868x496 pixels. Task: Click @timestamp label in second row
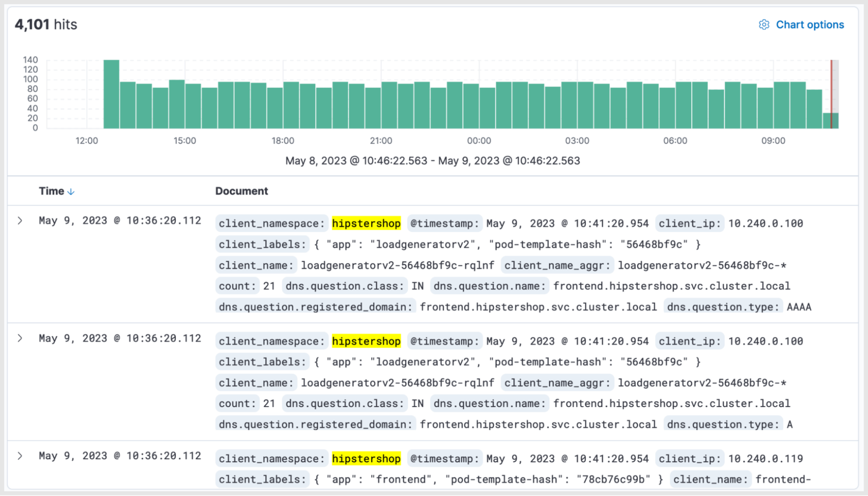click(445, 341)
